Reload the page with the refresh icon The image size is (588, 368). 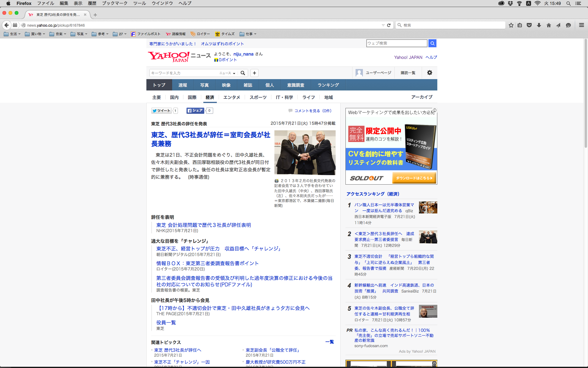389,25
